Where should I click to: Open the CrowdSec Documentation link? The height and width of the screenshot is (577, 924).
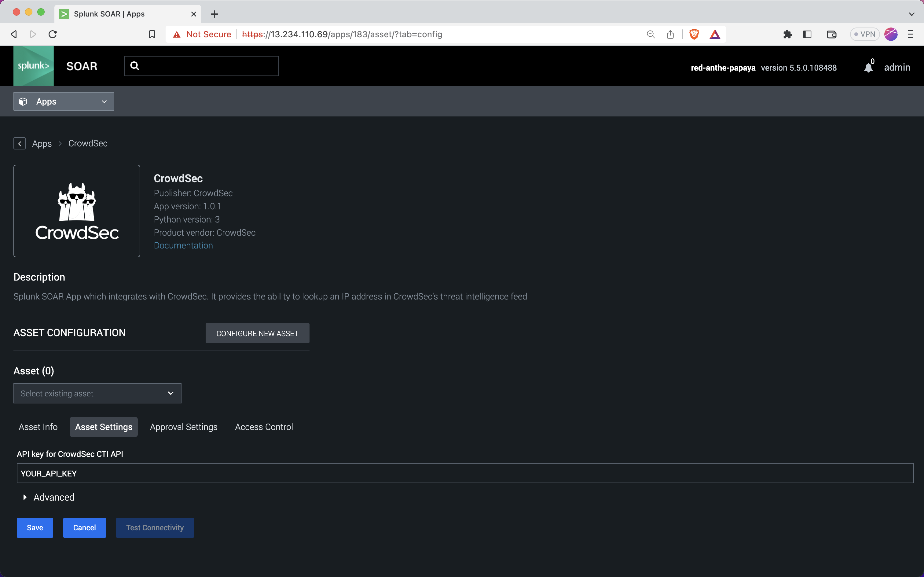183,245
